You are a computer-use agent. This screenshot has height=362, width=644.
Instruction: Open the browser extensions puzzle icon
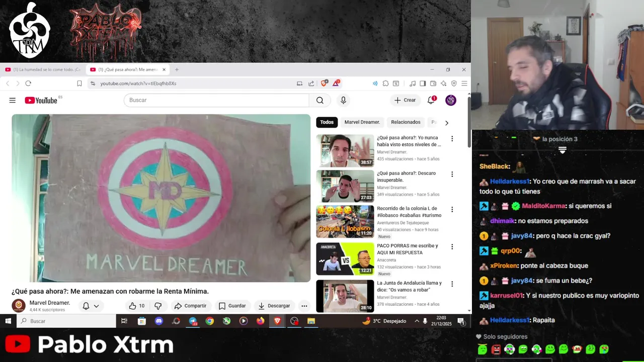point(385,83)
